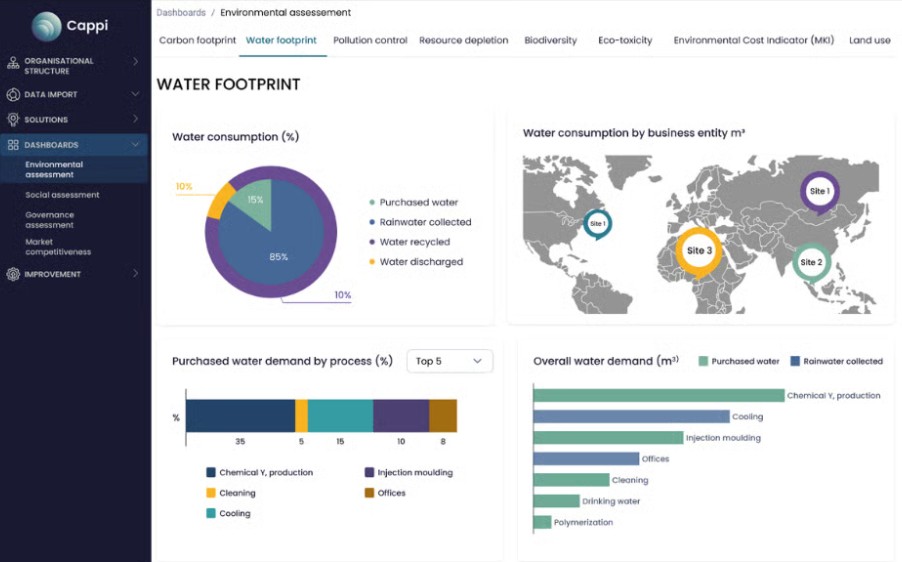The width and height of the screenshot is (902, 562).
Task: Expand the Data Import menu chevron
Action: 136,95
